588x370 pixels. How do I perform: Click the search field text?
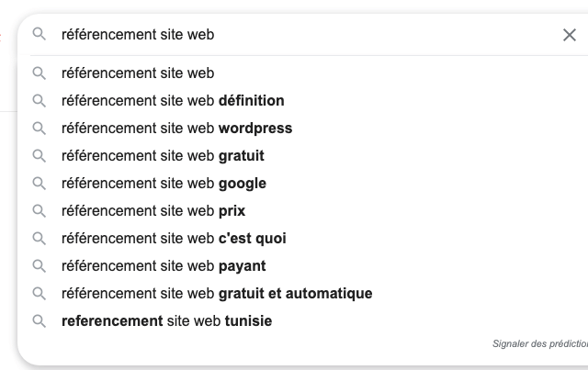pos(138,35)
